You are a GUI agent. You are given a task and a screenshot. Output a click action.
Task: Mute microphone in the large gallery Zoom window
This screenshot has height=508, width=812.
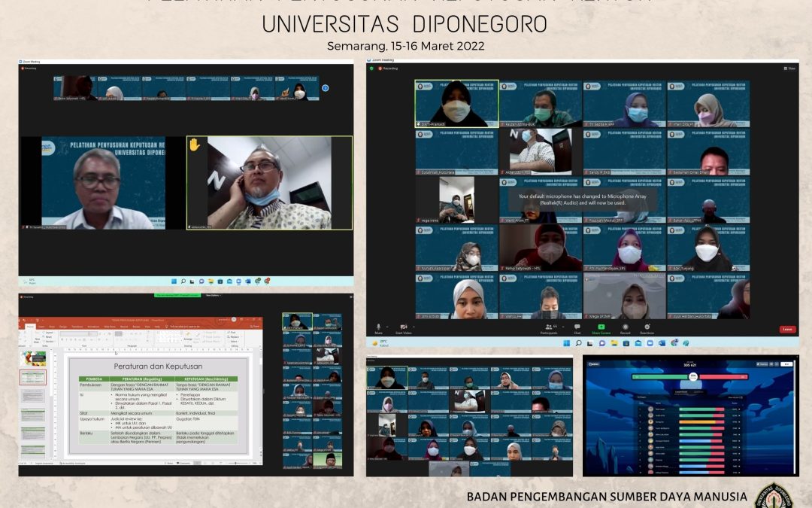click(x=378, y=328)
